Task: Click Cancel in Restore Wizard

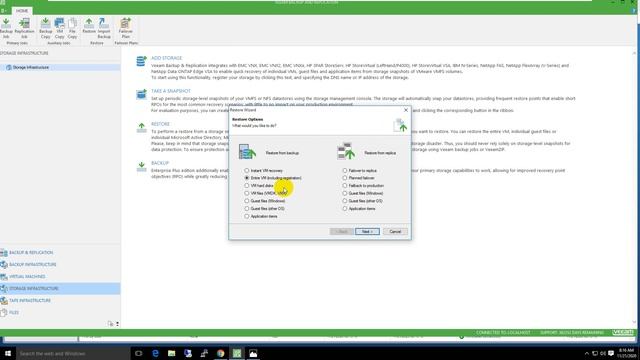Action: pos(395,231)
